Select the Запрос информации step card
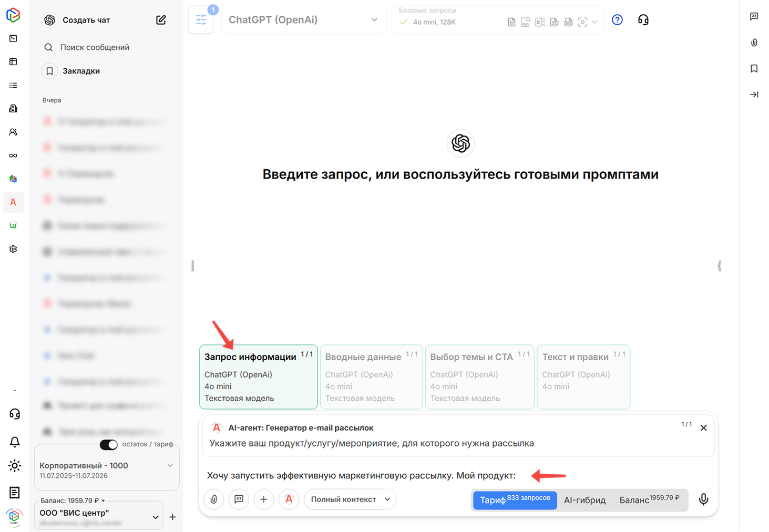 258,377
